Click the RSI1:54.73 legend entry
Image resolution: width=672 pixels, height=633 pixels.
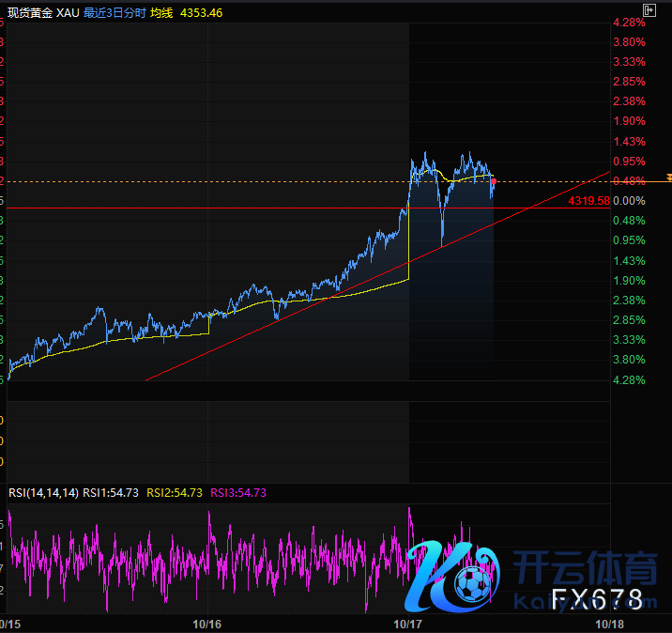pyautogui.click(x=111, y=492)
